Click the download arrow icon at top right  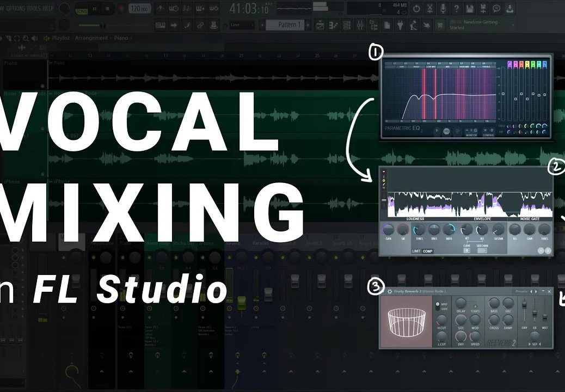point(510,9)
